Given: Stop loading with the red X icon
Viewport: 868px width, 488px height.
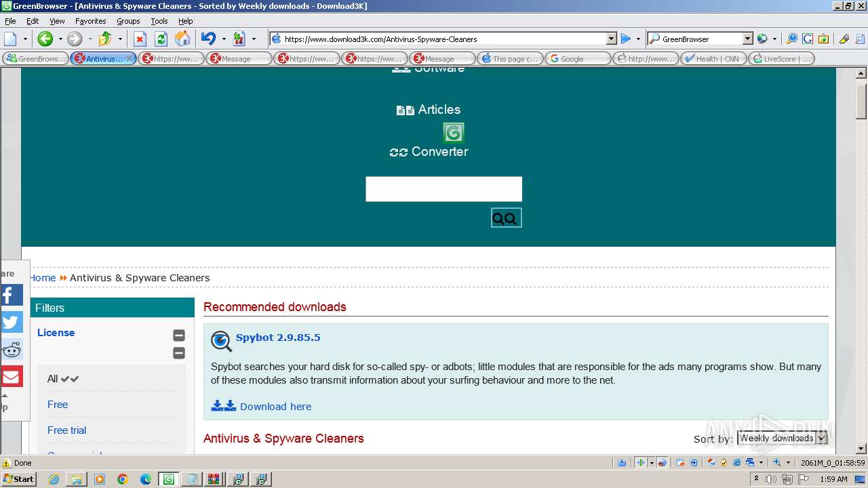Looking at the screenshot, I should [x=140, y=39].
